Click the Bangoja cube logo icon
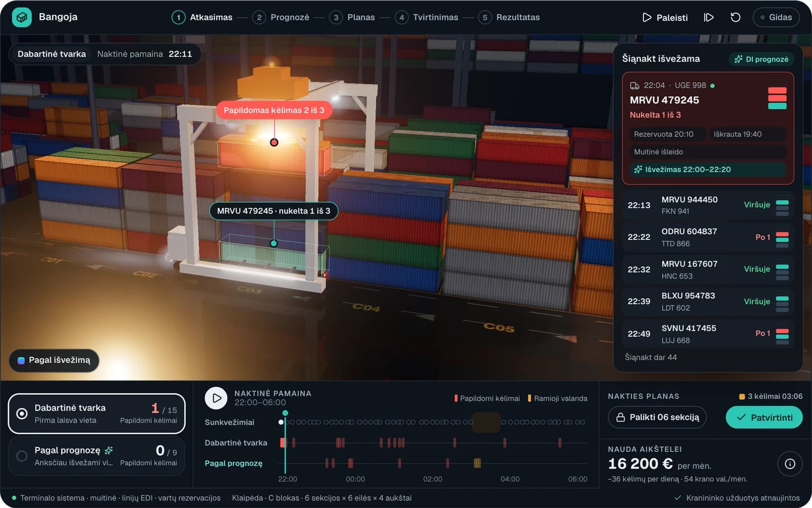812x508 pixels. pyautogui.click(x=22, y=17)
